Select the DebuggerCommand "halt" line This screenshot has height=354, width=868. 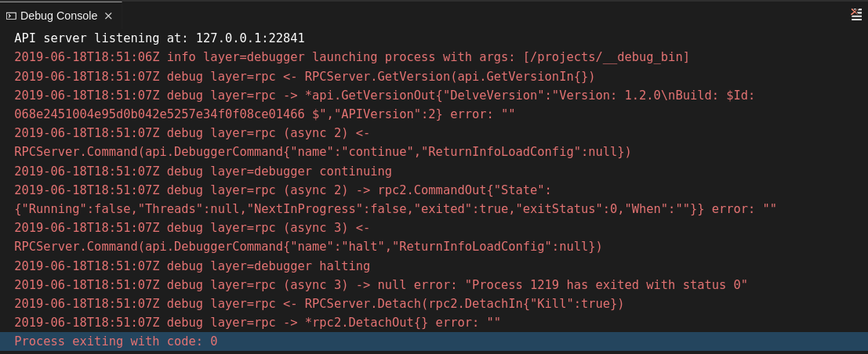pos(307,247)
